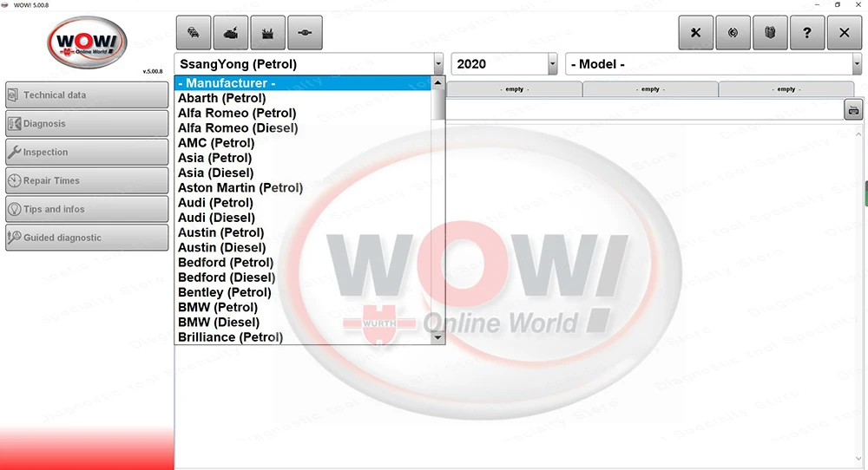Choose Asia (Petrol) from the list
Viewport: 868px width, 470px height.
tap(303, 158)
